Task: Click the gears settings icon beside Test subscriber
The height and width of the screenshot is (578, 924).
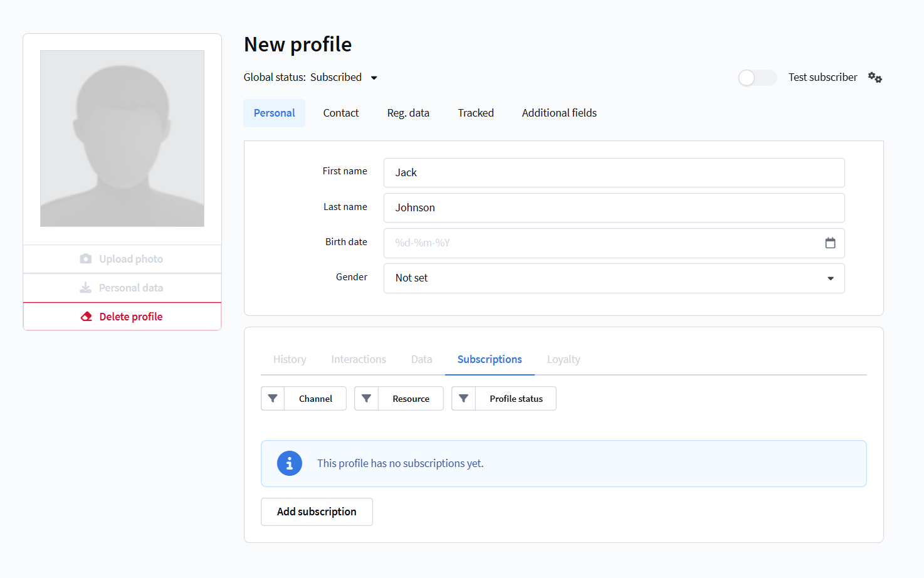Action: pos(875,78)
